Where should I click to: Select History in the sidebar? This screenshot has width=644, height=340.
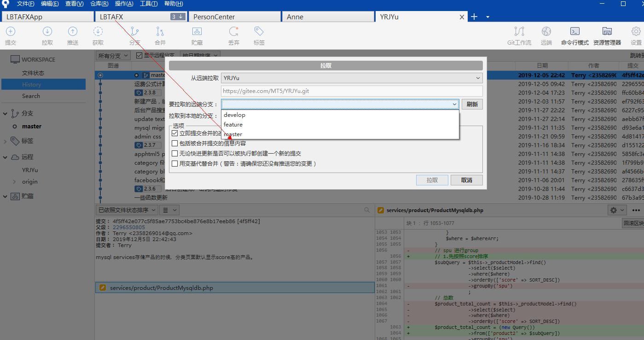[x=43, y=85]
